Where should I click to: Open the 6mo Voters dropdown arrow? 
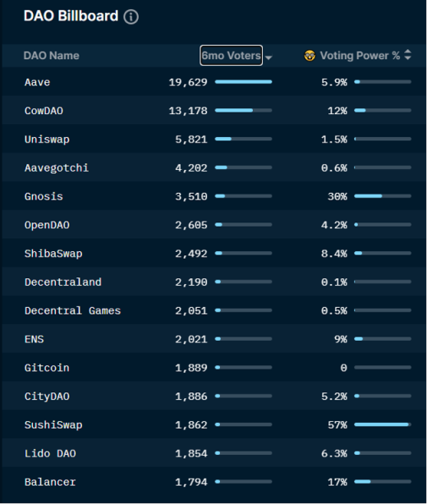click(x=269, y=57)
